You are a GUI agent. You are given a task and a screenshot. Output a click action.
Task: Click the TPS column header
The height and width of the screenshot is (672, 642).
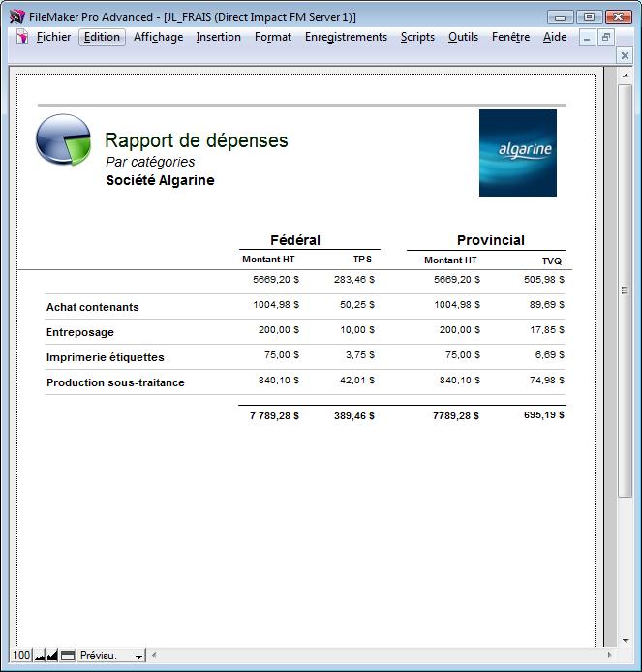362,260
